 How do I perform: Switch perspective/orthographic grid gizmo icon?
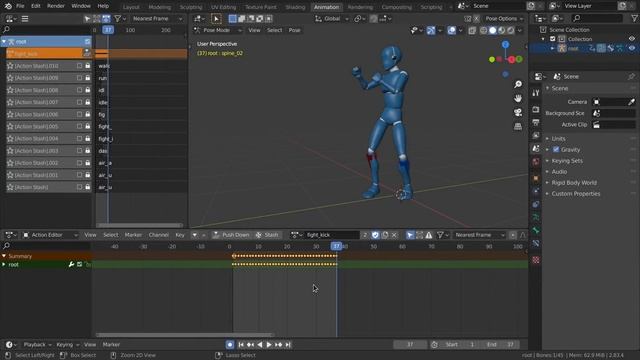(x=518, y=126)
